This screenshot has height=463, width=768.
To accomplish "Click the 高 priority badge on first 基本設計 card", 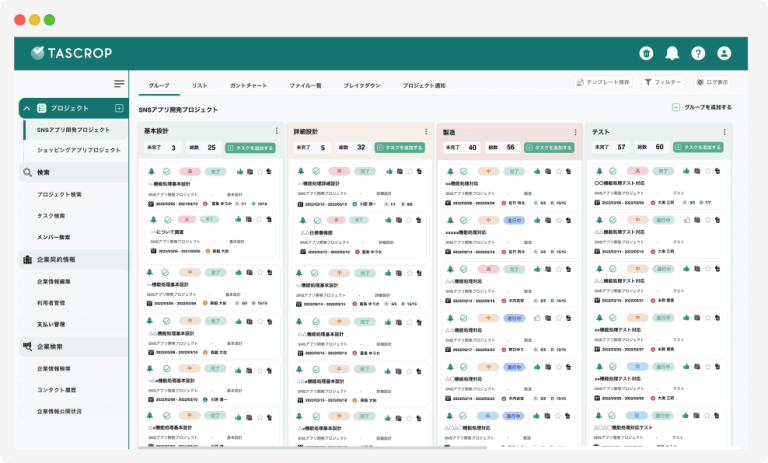I will [186, 171].
